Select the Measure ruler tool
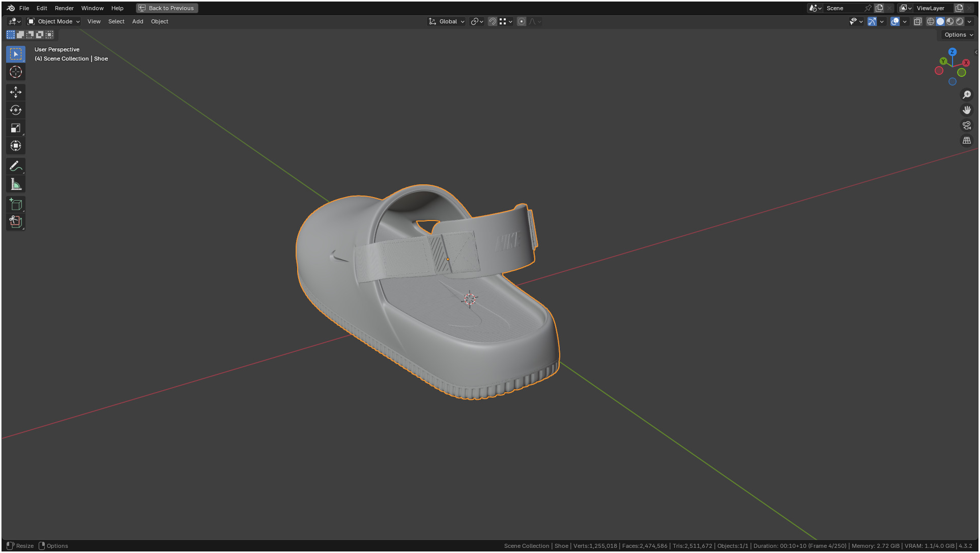The image size is (980, 553). [x=16, y=184]
